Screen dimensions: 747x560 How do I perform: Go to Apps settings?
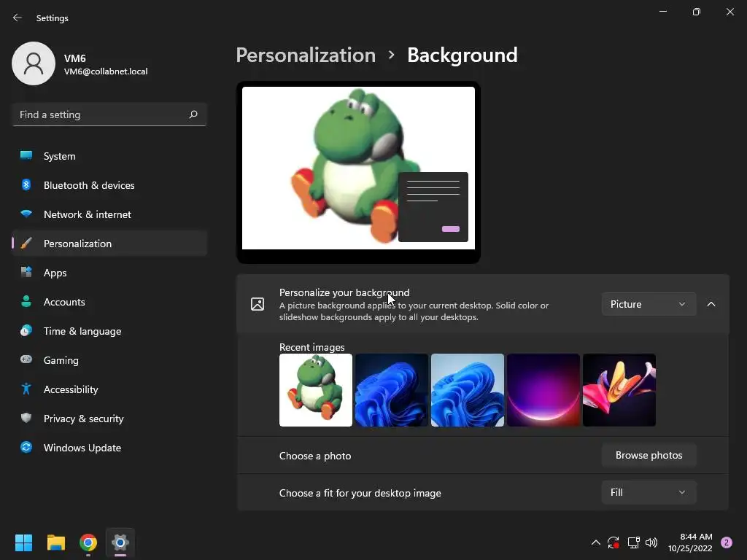click(x=109, y=273)
